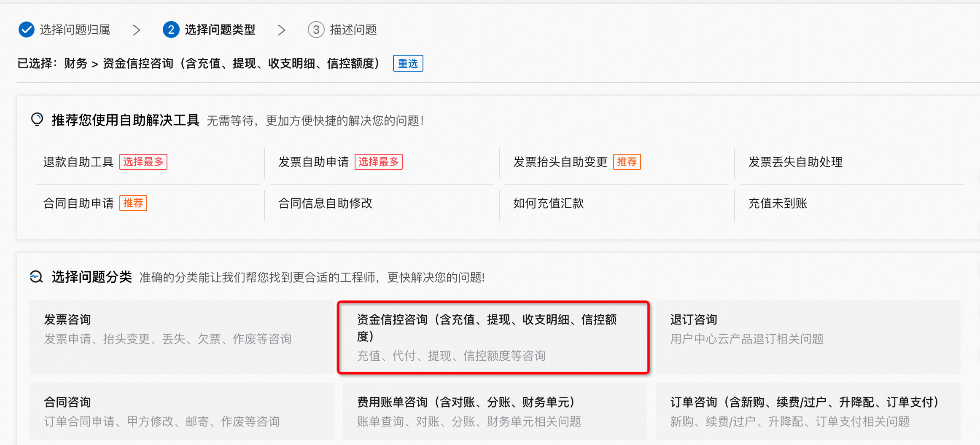Click description text 用户中心云产品退订相关问题

click(x=747, y=339)
